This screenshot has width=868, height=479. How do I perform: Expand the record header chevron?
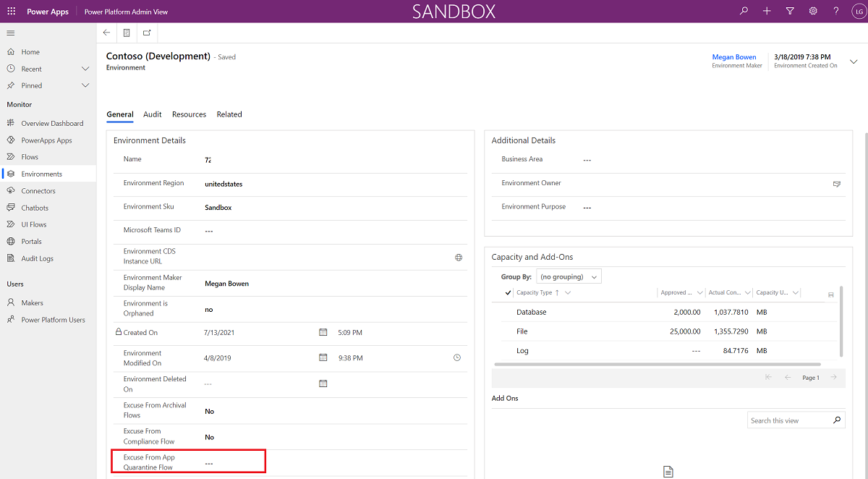coord(853,62)
